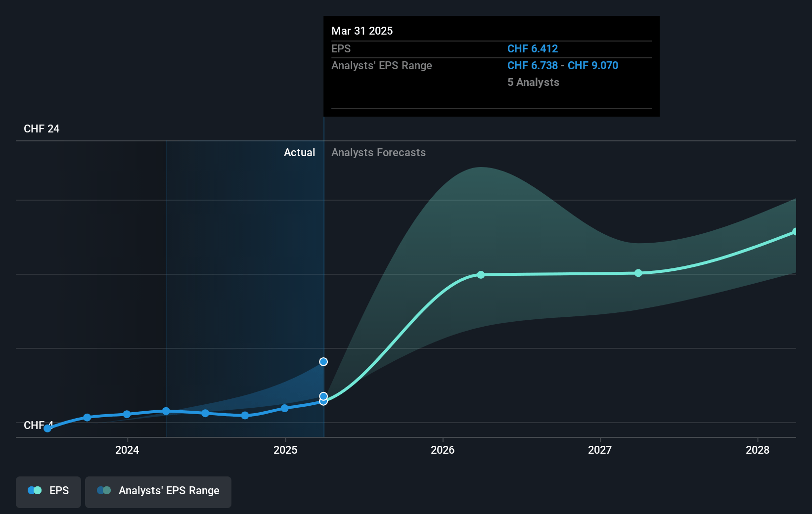Click the 2024 x-axis label

coord(127,450)
